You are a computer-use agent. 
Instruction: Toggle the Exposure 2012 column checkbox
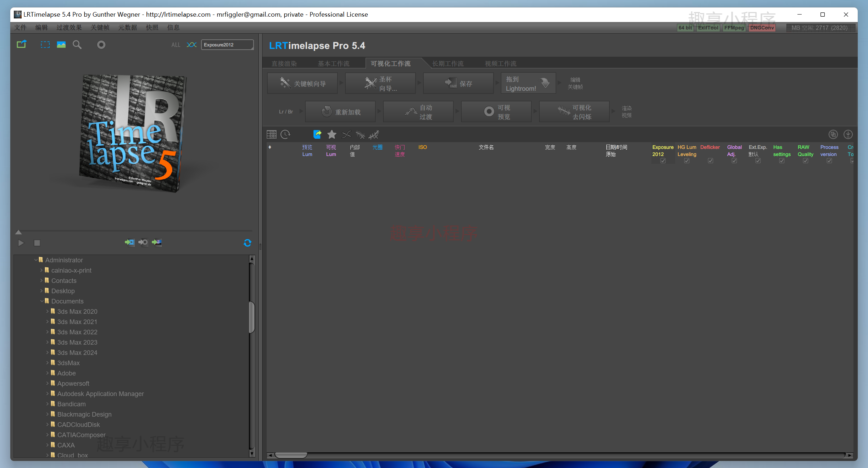click(x=663, y=161)
